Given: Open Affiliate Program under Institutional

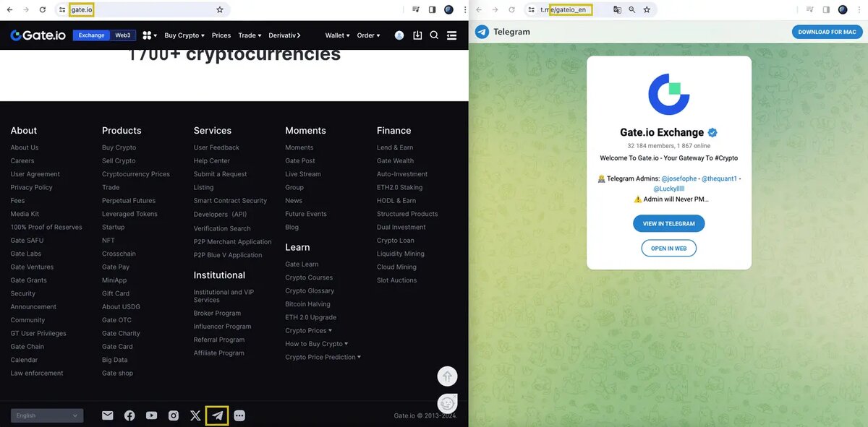Looking at the screenshot, I should (x=219, y=353).
